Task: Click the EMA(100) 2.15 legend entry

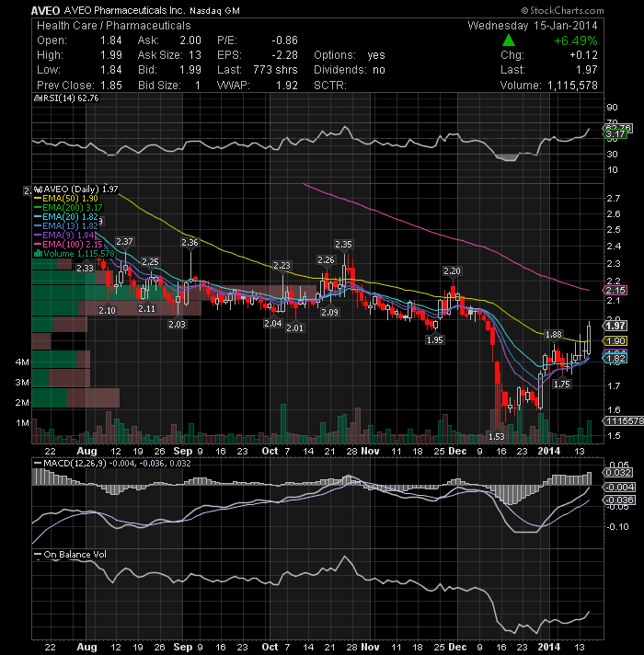Action: pyautogui.click(x=68, y=245)
